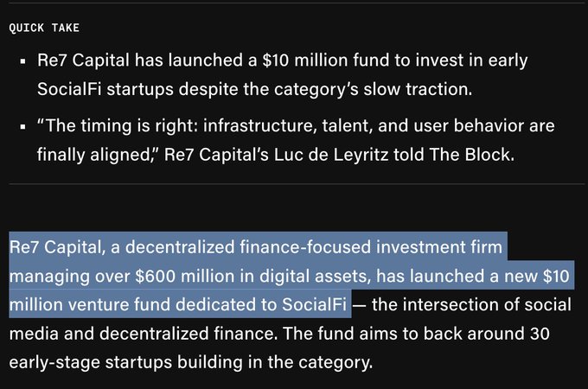Click the QUICK TAKE heading

click(x=43, y=28)
